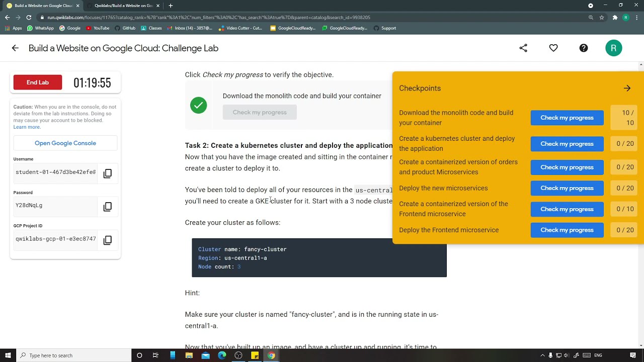644x362 pixels.
Task: Click the ENG language indicator
Action: pyautogui.click(x=598, y=355)
